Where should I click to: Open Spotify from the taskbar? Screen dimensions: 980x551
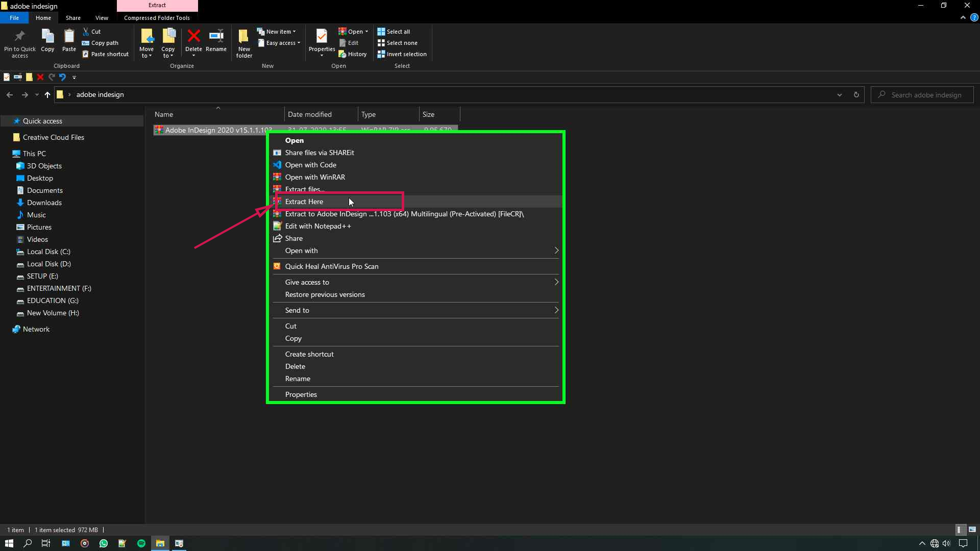tap(141, 543)
